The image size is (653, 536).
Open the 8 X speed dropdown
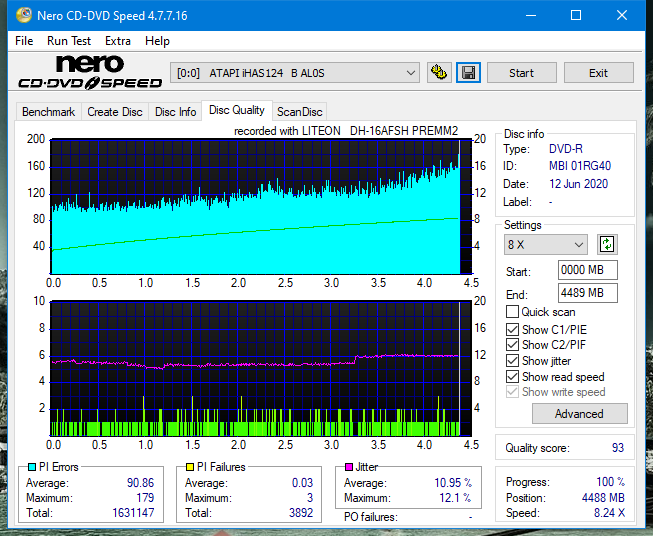click(546, 244)
